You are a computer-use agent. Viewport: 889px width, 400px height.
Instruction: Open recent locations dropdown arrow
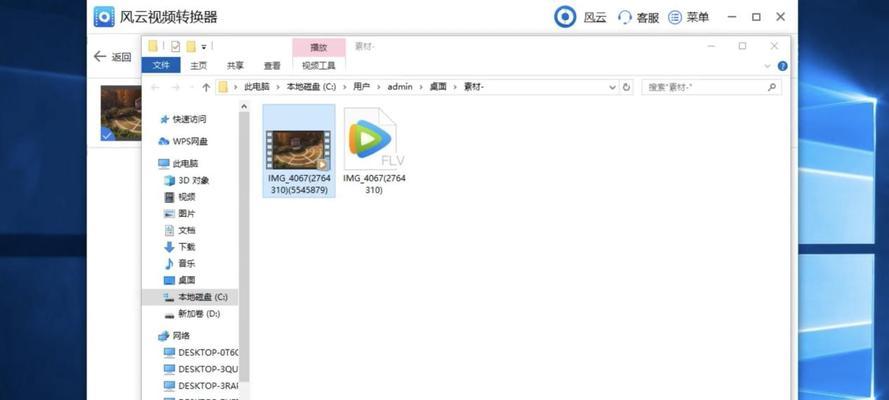[191, 88]
